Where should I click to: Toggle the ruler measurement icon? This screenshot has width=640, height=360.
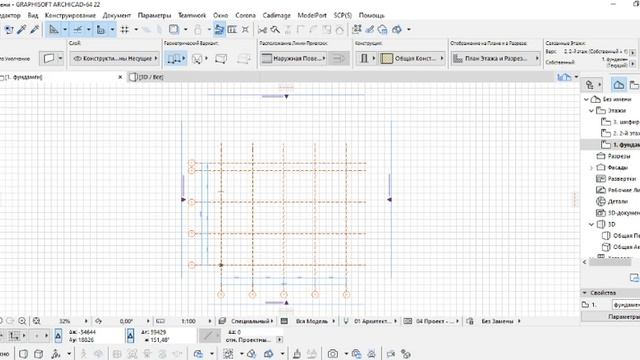[100, 29]
